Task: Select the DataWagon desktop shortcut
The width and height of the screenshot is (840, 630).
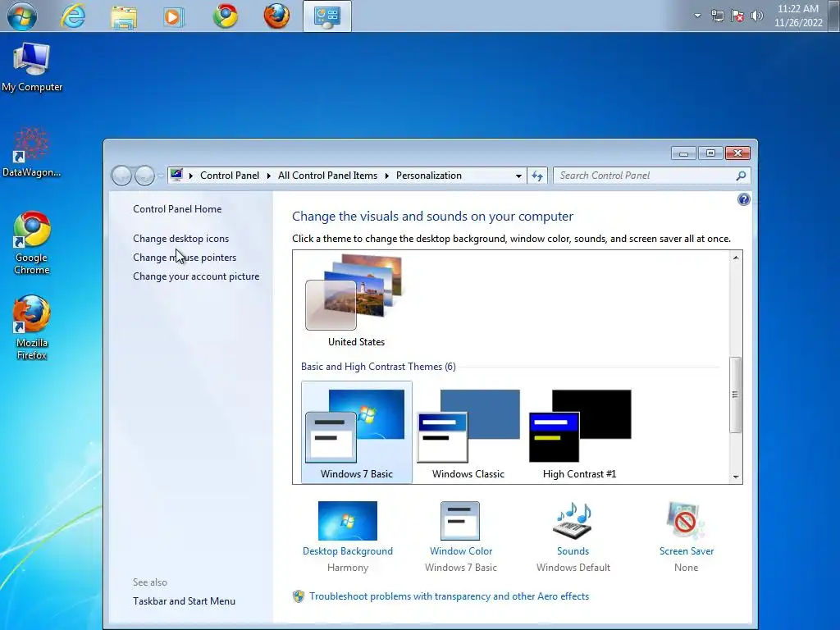Action: [x=32, y=153]
